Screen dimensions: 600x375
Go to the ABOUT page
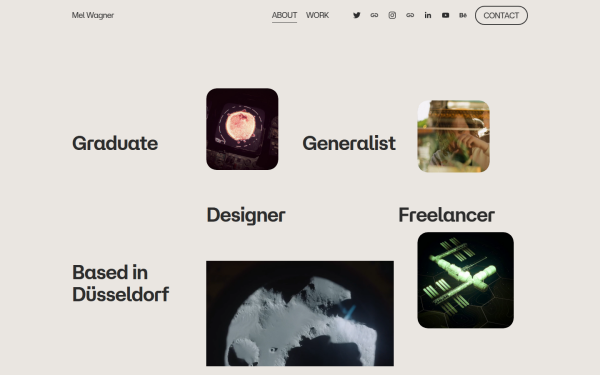[284, 15]
